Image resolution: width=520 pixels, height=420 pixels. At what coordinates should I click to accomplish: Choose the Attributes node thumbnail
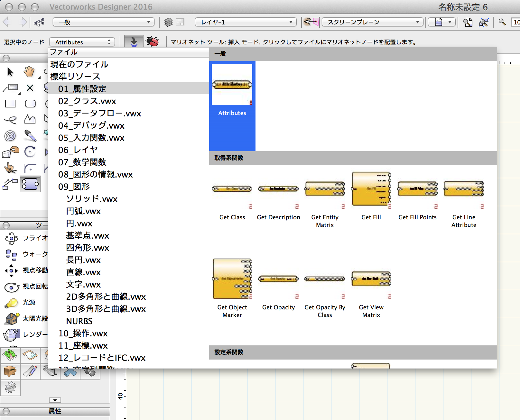(x=232, y=106)
